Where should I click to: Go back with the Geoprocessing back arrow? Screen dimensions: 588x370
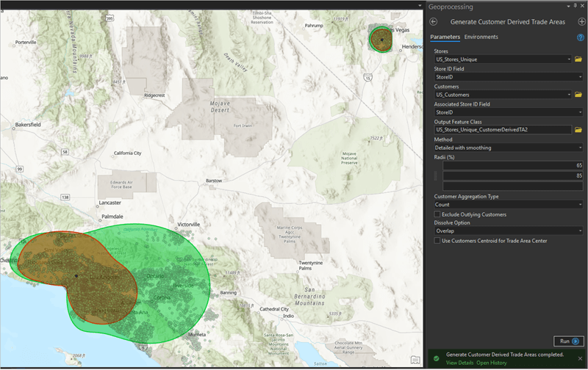434,22
